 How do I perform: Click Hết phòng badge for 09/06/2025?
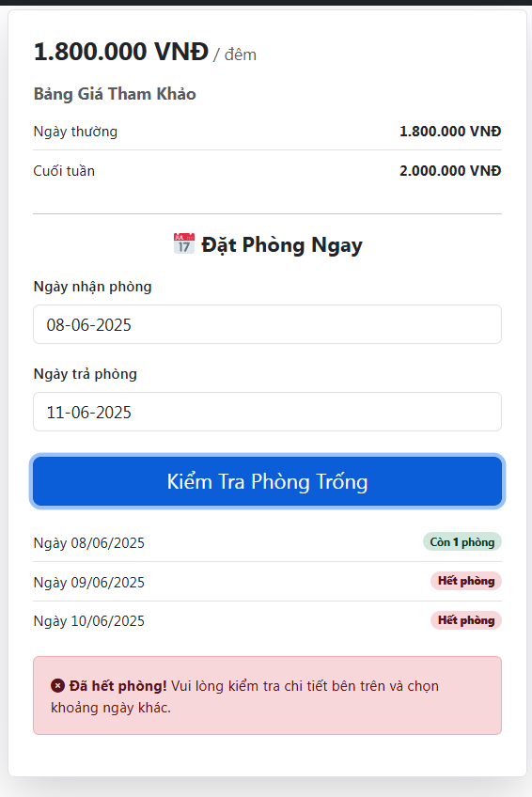(x=466, y=581)
